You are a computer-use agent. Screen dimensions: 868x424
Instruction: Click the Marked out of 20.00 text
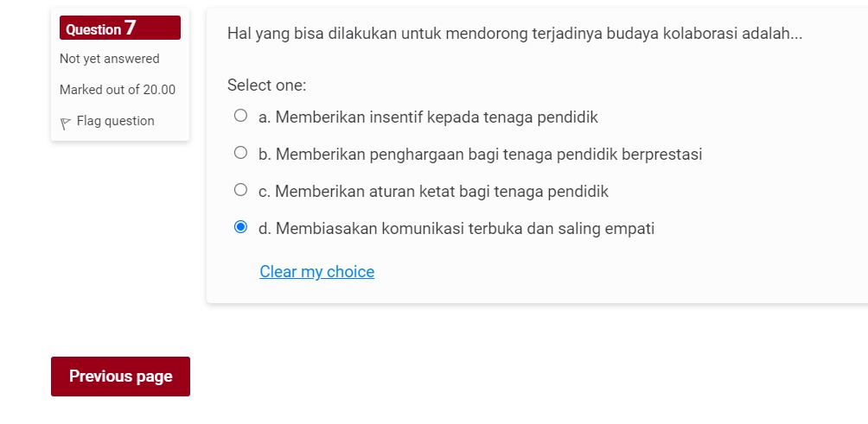tap(118, 90)
